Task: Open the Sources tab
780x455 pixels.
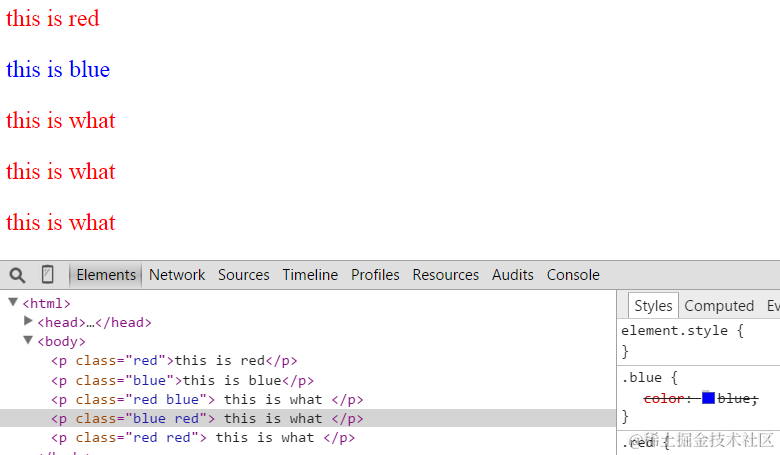Action: point(243,275)
